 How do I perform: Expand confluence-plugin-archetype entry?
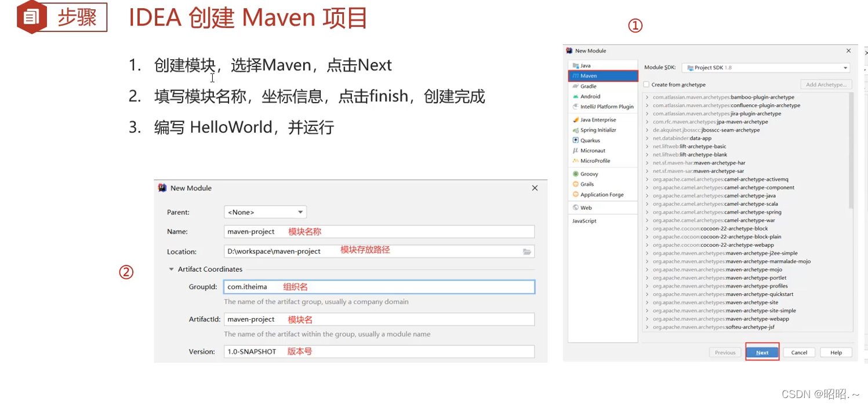(x=647, y=105)
